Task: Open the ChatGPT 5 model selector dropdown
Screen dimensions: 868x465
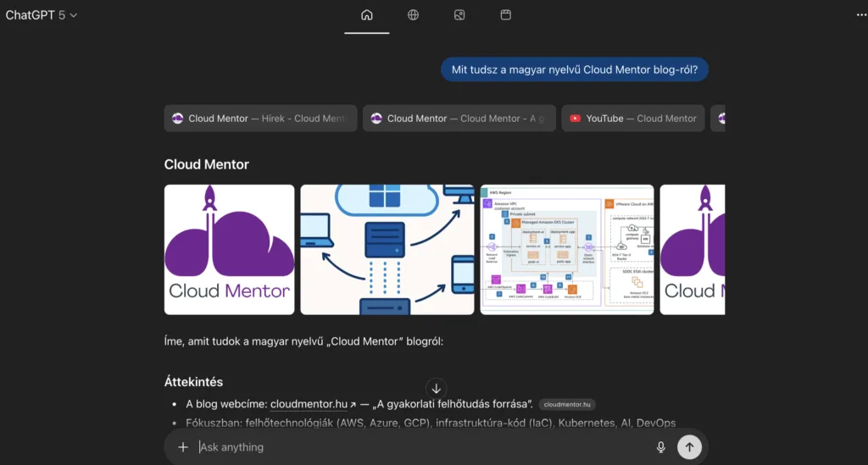Action: [42, 15]
